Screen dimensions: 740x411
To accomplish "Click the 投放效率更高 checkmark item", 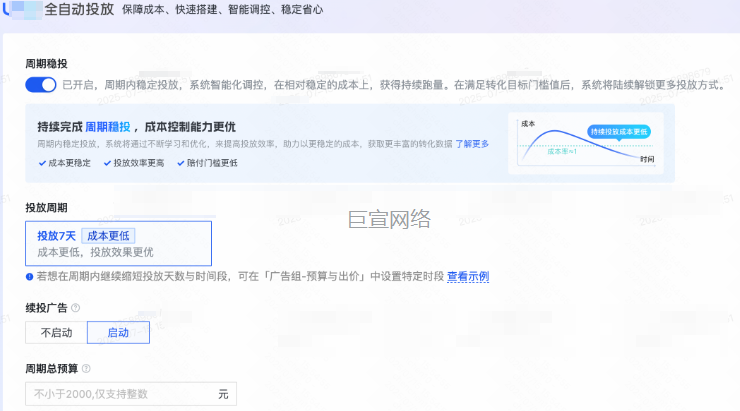I will (134, 163).
